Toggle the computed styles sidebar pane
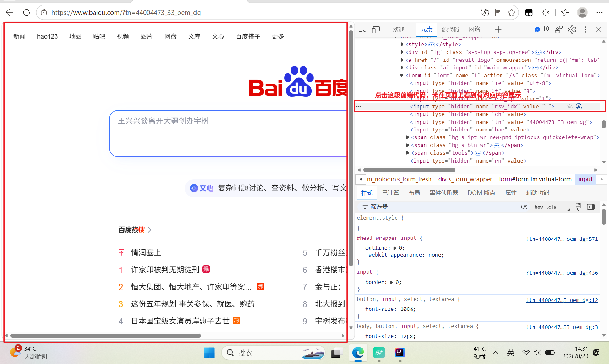The image size is (609, 364). [591, 207]
